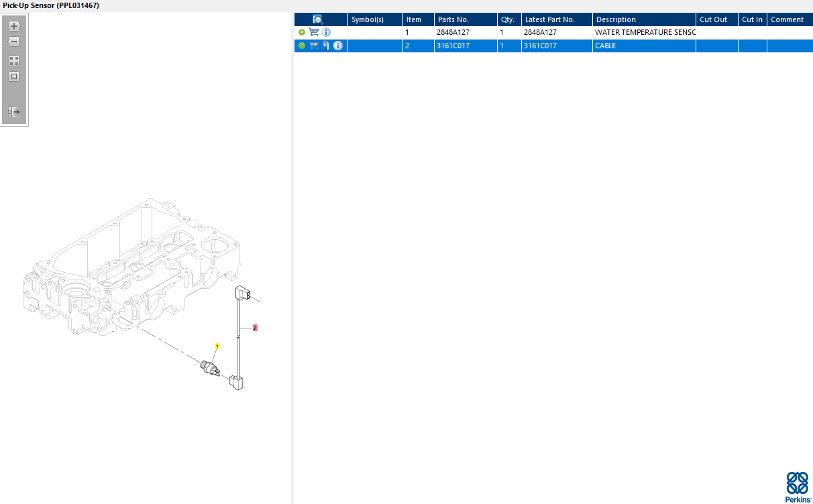
Task: Click the Comment column header
Action: (x=790, y=19)
